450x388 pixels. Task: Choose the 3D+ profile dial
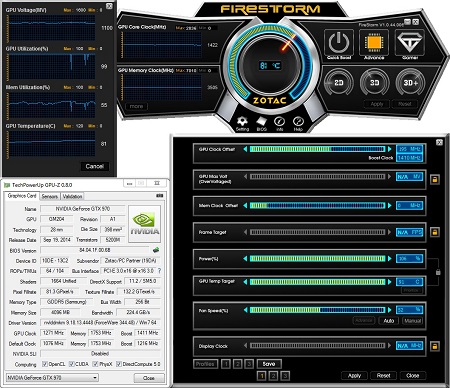point(410,82)
